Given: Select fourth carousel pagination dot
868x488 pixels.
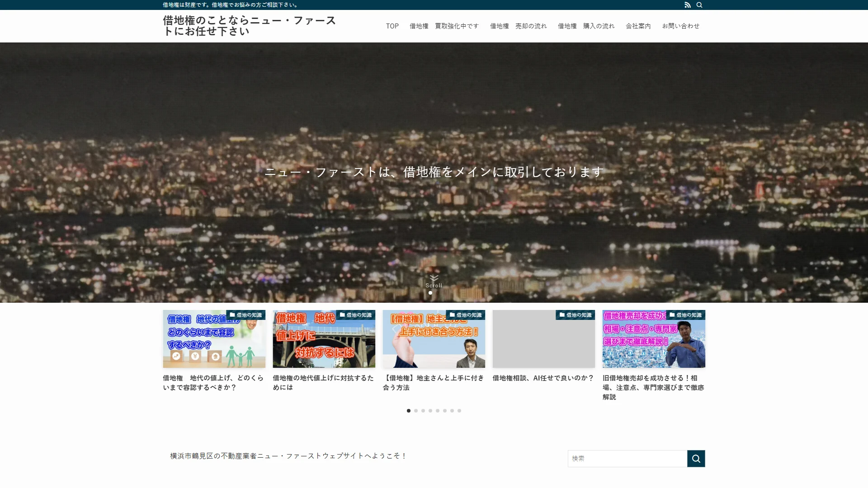Looking at the screenshot, I should point(430,411).
